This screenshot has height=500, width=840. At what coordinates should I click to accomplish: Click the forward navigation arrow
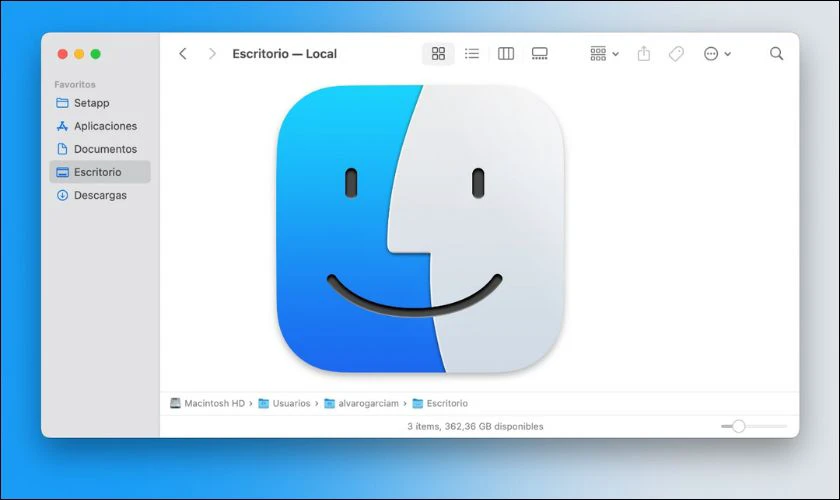[211, 54]
